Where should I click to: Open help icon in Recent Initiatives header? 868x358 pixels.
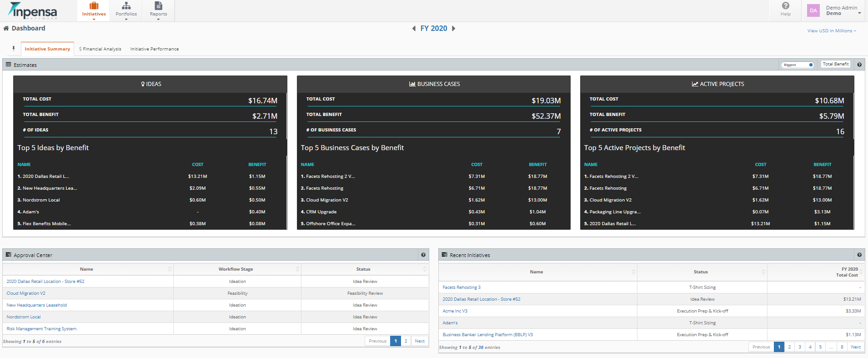pos(859,255)
